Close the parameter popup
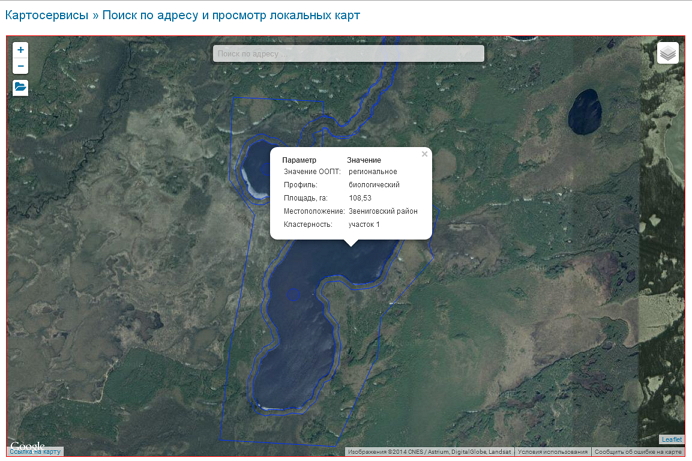This screenshot has height=461, width=692. 424,154
